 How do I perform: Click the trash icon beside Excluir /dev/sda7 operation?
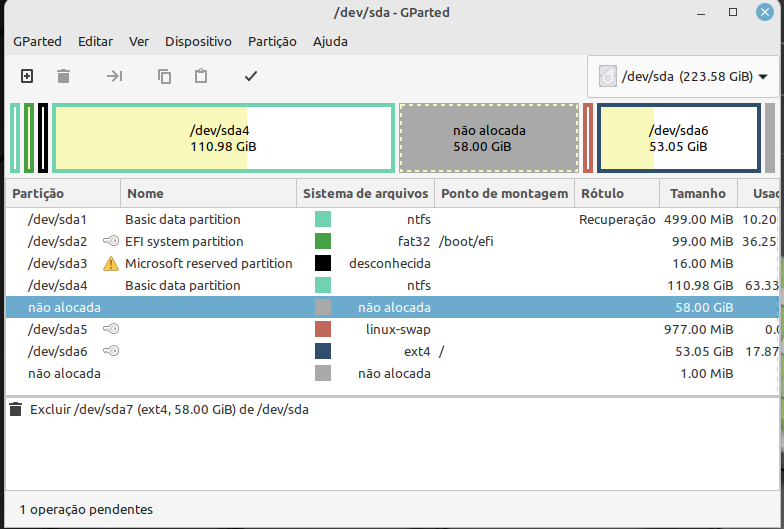16,410
